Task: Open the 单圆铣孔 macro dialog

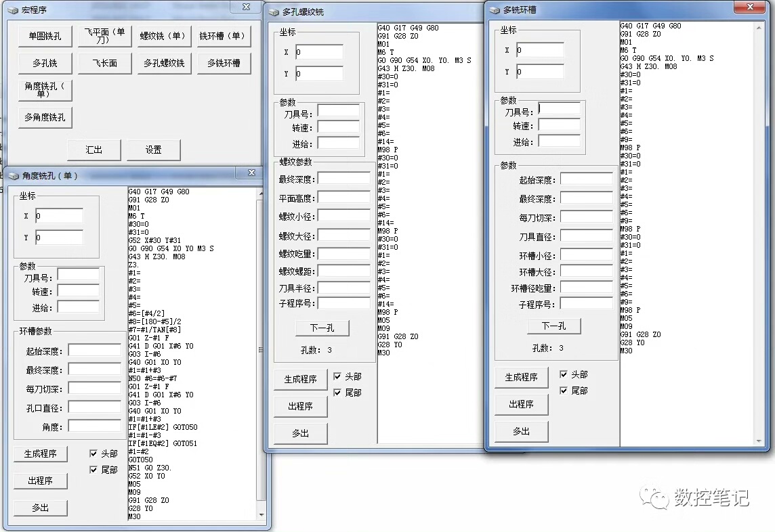Action: click(45, 37)
